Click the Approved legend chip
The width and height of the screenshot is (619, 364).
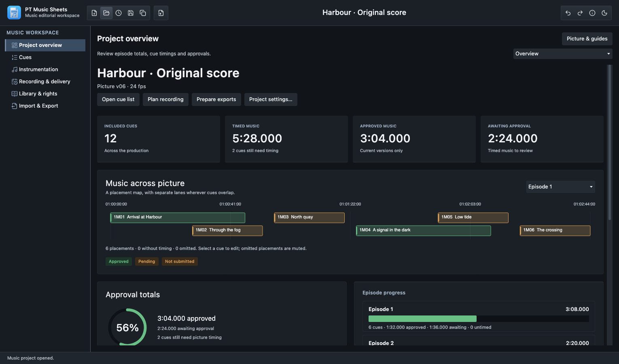point(119,262)
